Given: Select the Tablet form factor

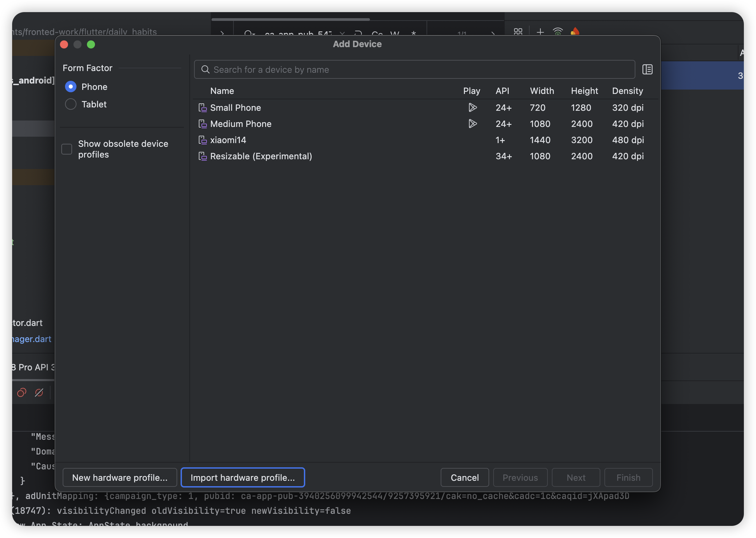Looking at the screenshot, I should (71, 104).
